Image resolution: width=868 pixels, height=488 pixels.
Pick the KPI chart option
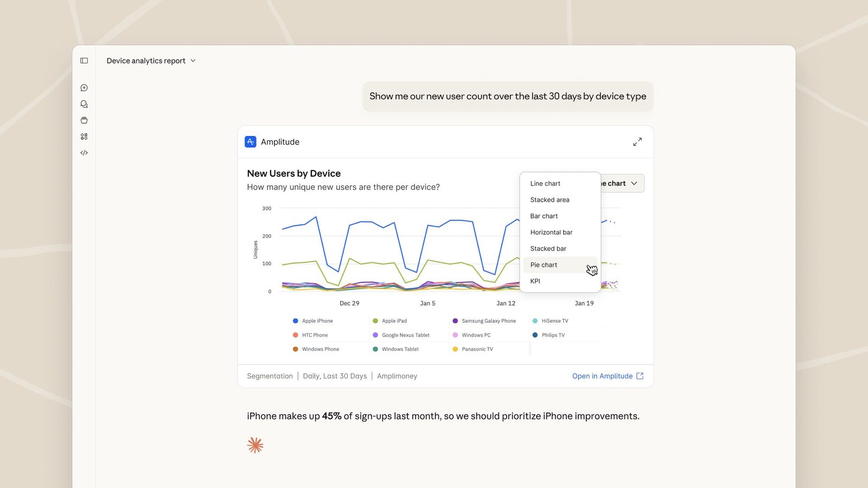(535, 281)
